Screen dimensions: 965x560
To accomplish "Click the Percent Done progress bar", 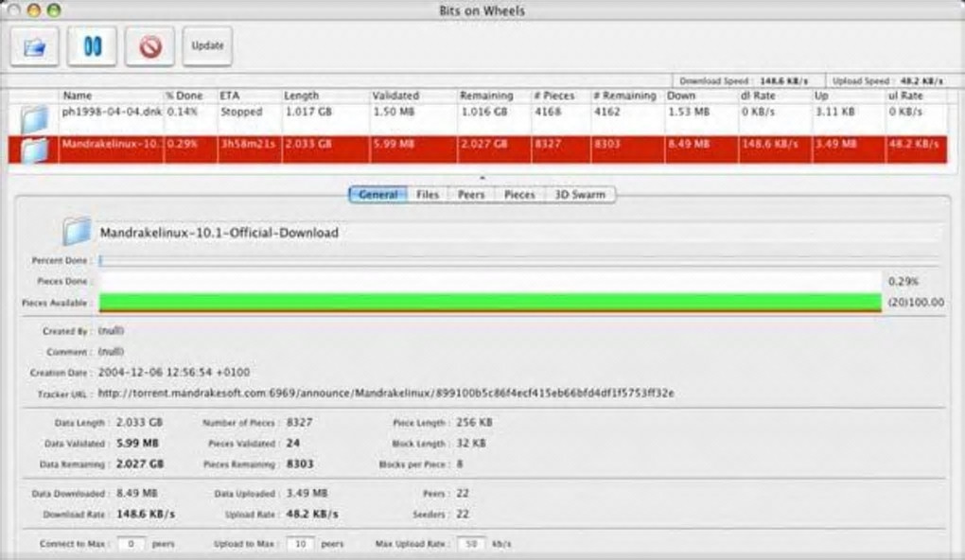I will (520, 260).
